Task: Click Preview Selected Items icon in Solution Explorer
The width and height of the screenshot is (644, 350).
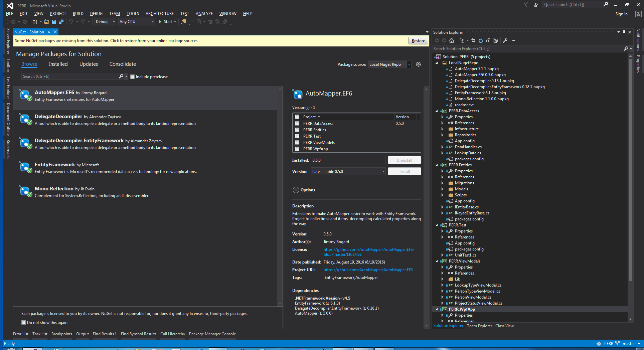Action: tap(513, 40)
